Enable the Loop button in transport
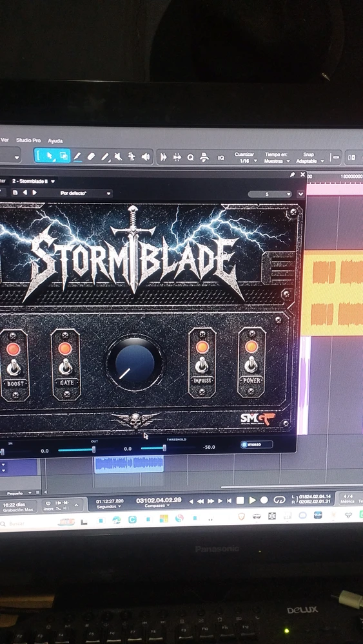Screen dimensions: 363x644 (279, 500)
